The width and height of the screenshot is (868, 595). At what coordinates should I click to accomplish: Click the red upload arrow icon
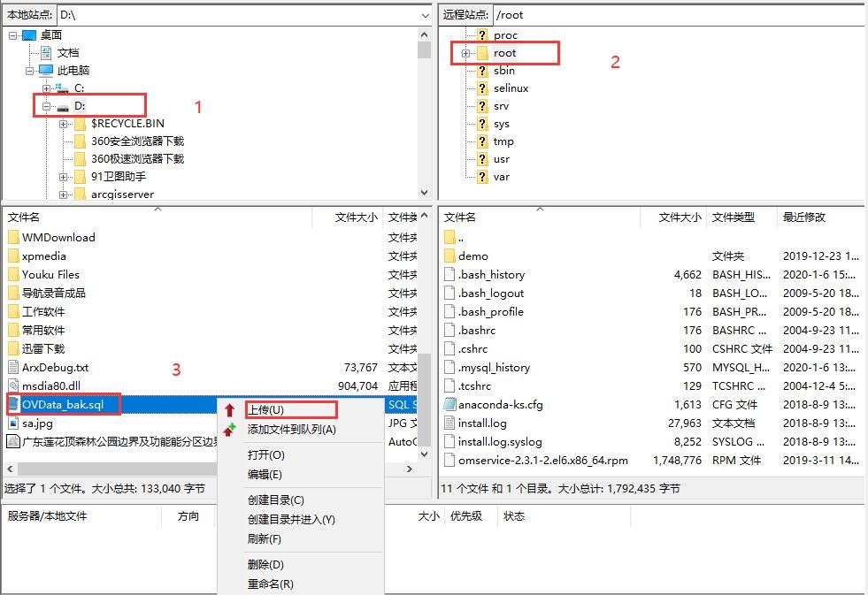pos(230,410)
